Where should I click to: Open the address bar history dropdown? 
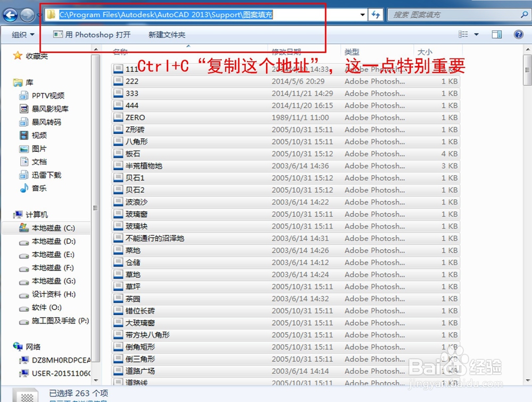(x=362, y=14)
